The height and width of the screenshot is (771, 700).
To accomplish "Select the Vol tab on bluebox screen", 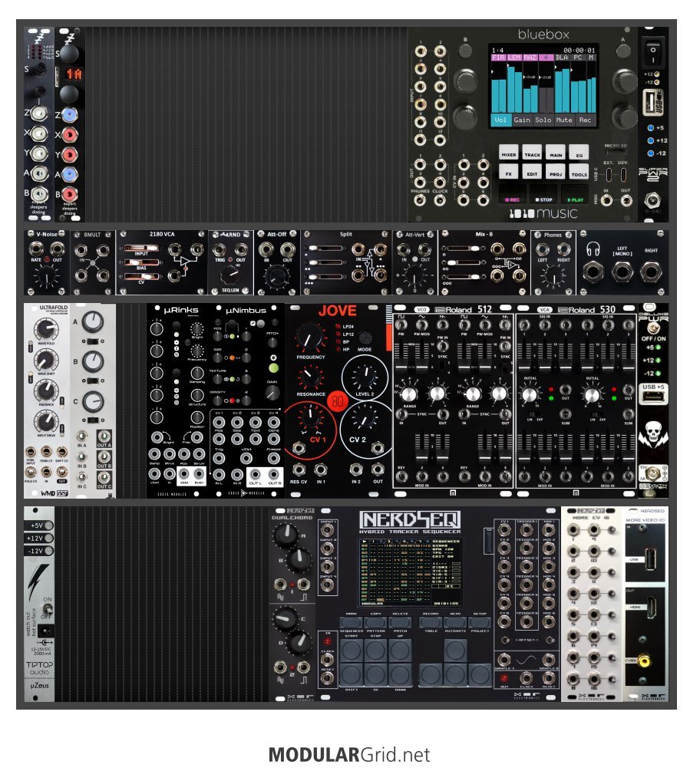I will 500,120.
